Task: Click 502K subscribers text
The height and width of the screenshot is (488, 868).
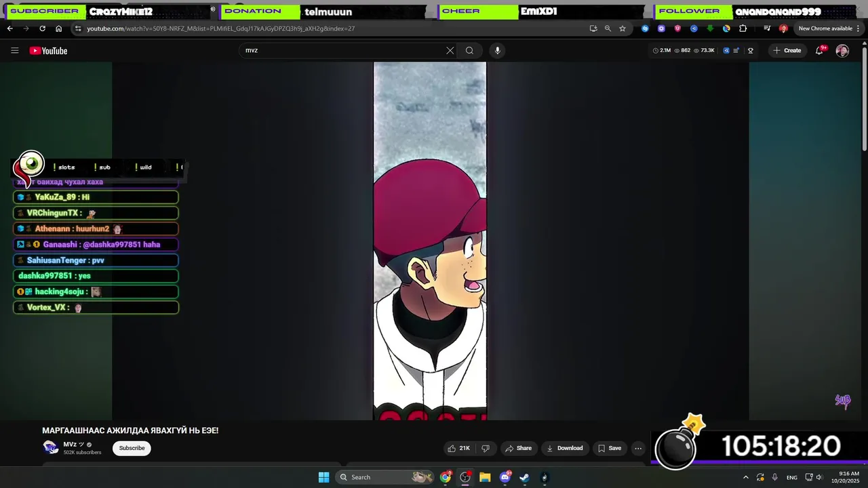Action: coord(82,453)
